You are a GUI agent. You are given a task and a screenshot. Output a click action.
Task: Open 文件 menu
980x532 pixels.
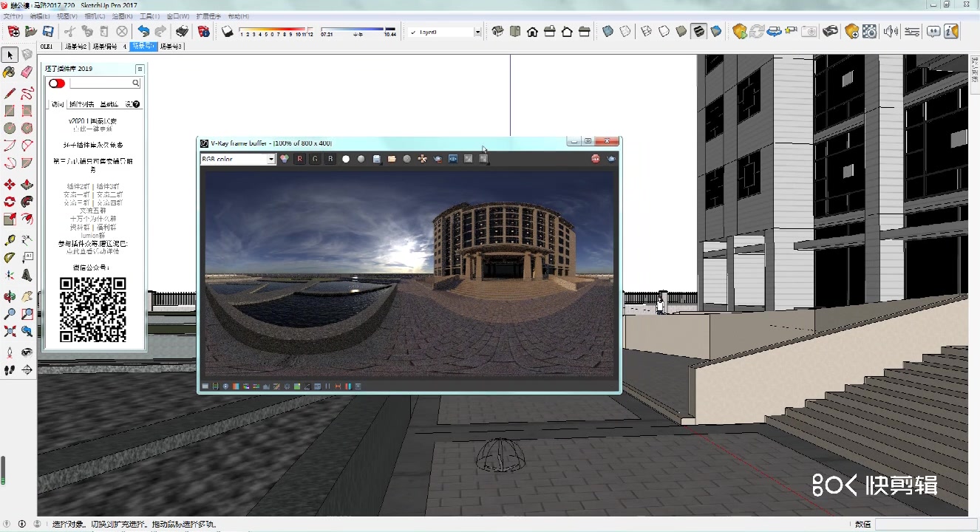pos(13,16)
